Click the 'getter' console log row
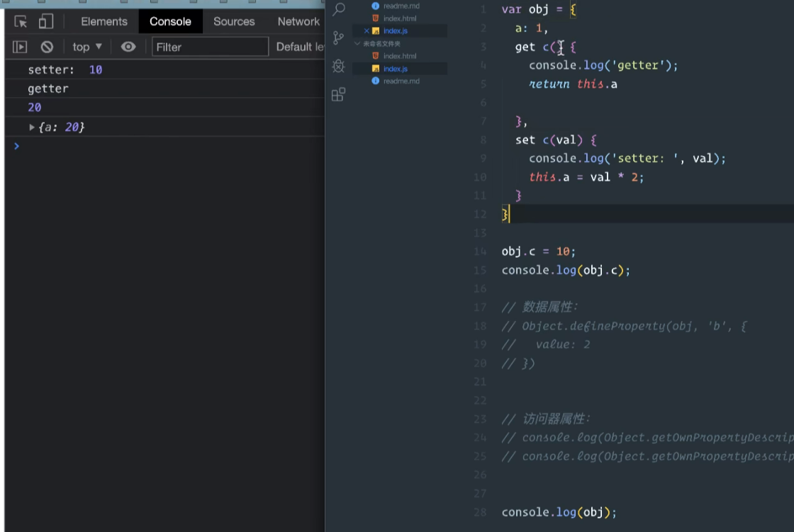Viewport: 794px width, 532px height. [165, 89]
